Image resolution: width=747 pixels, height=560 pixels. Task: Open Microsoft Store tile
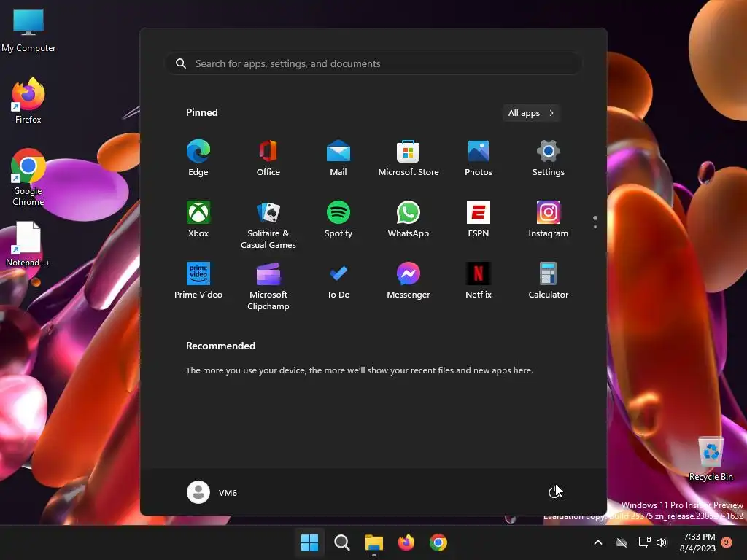(409, 158)
